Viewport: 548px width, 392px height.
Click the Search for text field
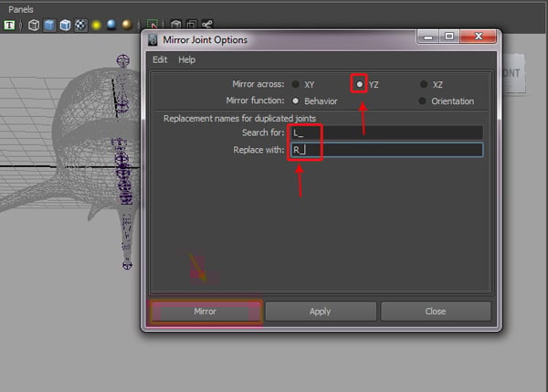pos(385,133)
